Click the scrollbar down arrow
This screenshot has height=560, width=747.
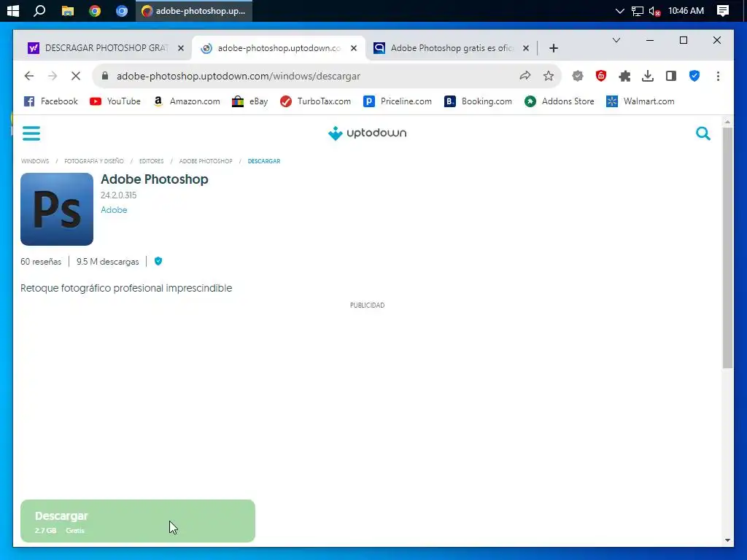coord(727,540)
